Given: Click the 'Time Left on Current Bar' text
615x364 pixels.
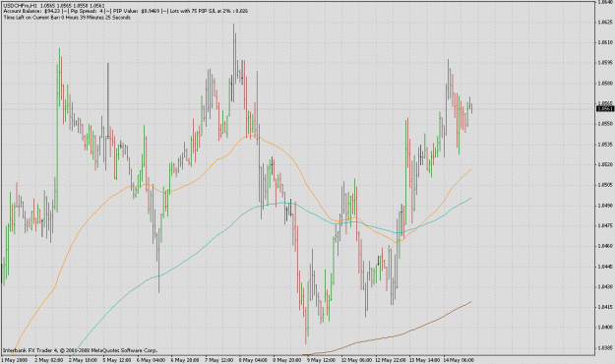Looking at the screenshot, I should pyautogui.click(x=67, y=18).
